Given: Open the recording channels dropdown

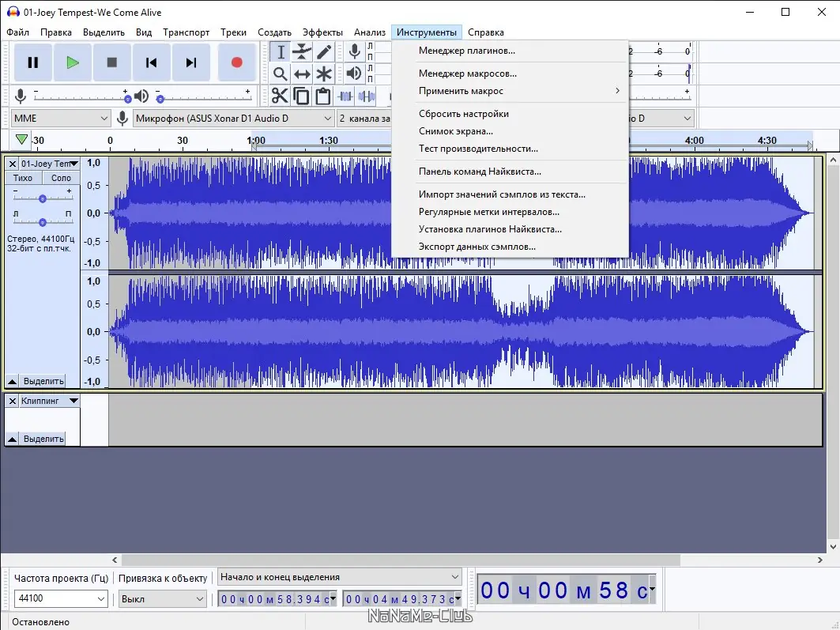Looking at the screenshot, I should [x=364, y=119].
